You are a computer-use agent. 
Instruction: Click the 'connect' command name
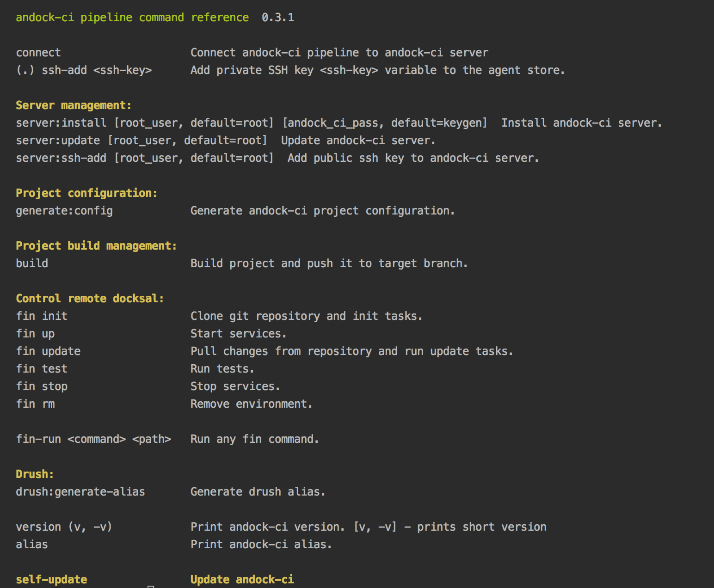pos(38,53)
